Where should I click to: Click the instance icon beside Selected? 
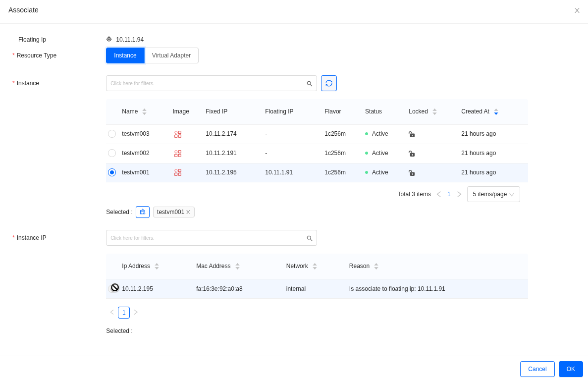[x=143, y=212]
